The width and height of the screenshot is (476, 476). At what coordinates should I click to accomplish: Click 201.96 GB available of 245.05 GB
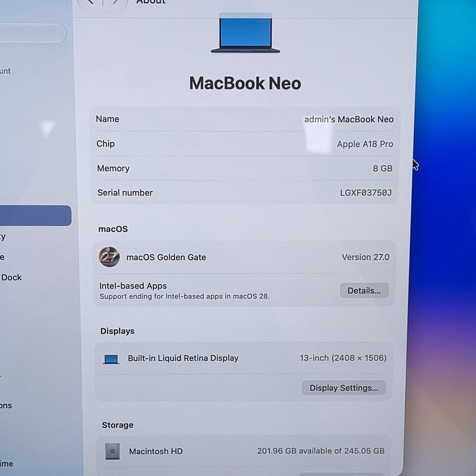coord(321,451)
